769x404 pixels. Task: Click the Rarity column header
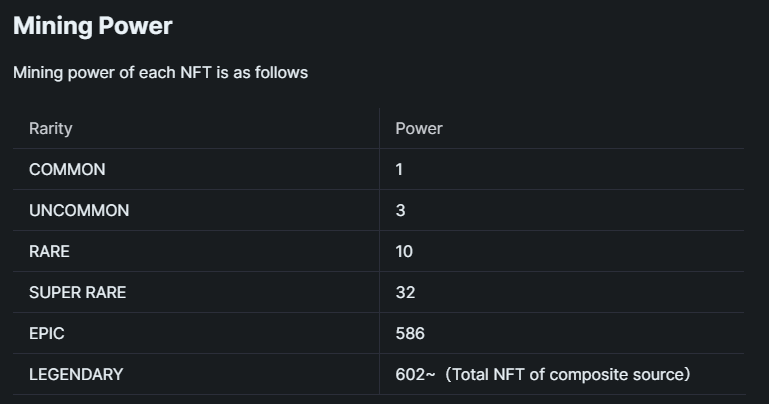tap(51, 128)
